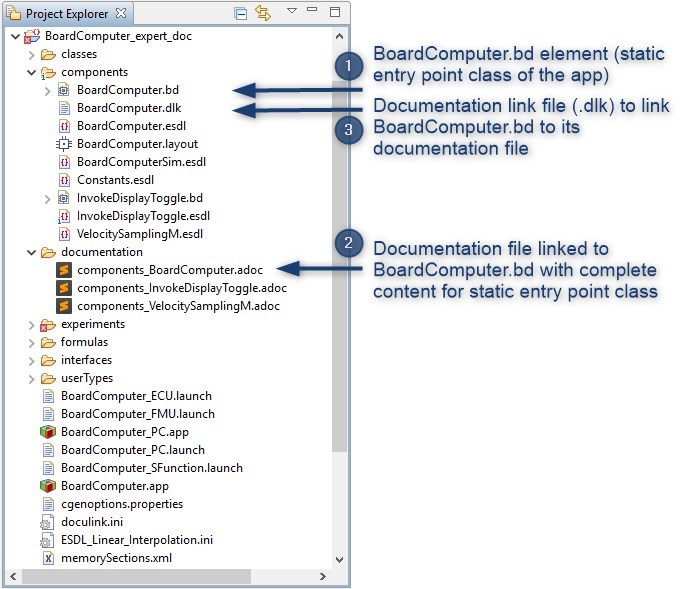Collapse the documentation folder arrow

[31, 252]
